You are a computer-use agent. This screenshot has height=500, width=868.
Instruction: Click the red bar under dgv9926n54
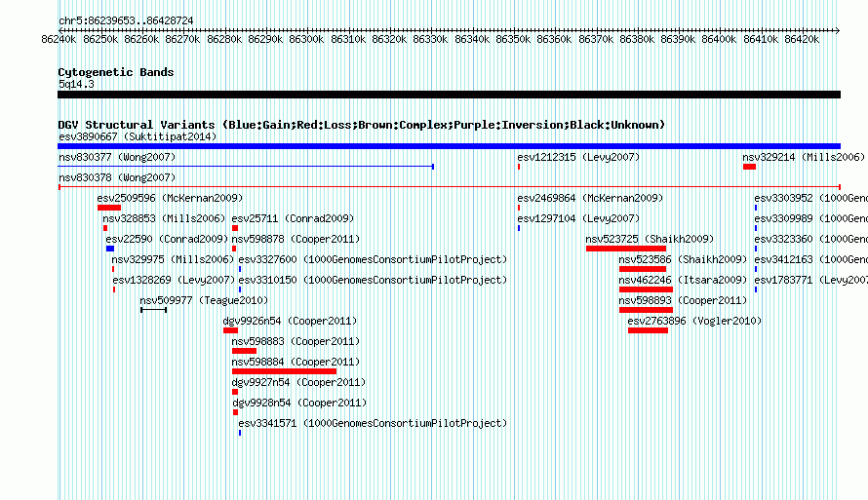click(x=230, y=330)
